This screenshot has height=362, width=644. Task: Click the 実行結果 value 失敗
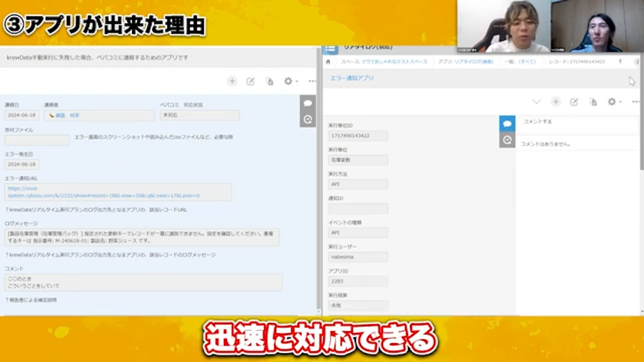pos(358,305)
